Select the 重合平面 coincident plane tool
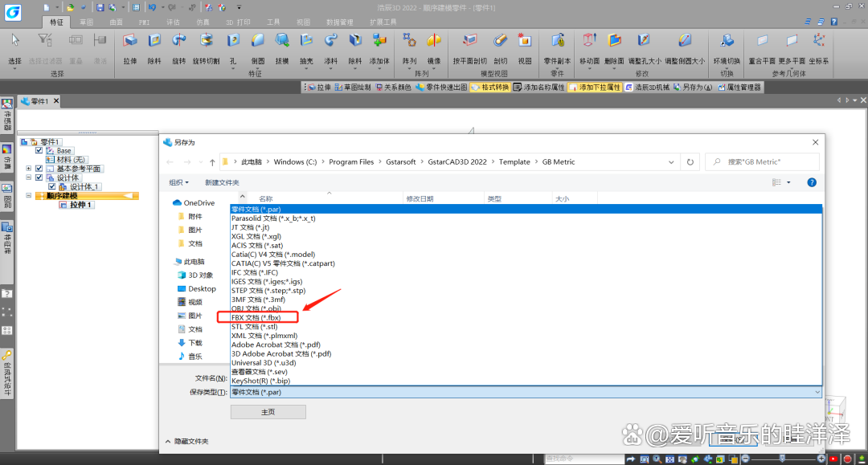The image size is (868, 465). [x=762, y=47]
